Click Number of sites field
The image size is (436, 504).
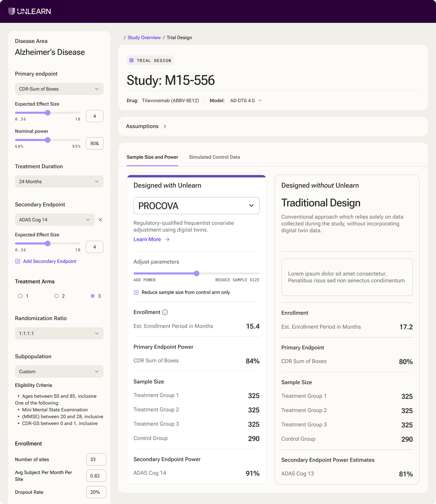[x=96, y=459]
